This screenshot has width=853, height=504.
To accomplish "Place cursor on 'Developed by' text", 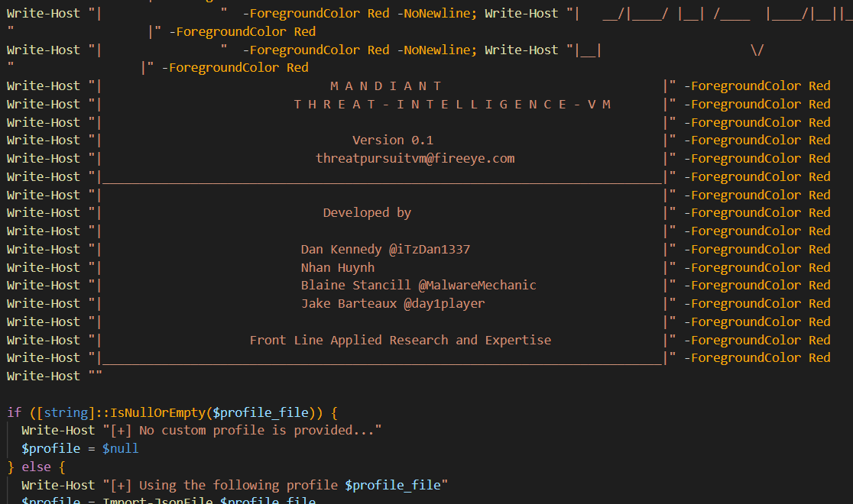I will pyautogui.click(x=367, y=213).
